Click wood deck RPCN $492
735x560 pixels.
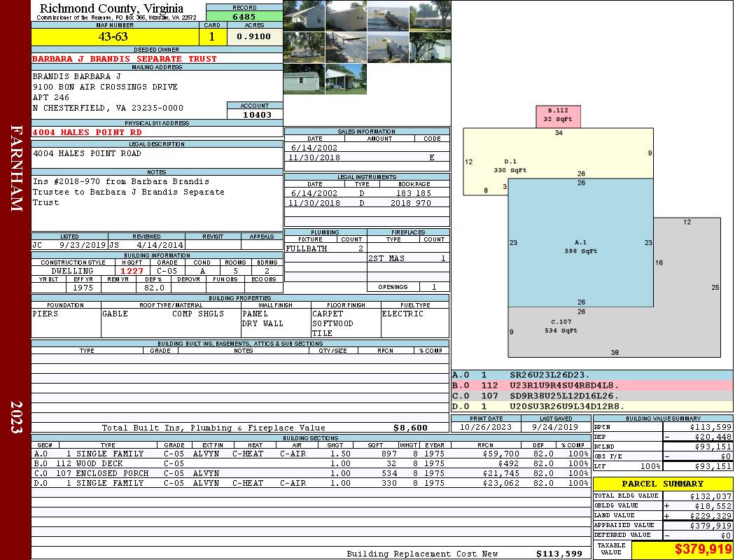(509, 464)
